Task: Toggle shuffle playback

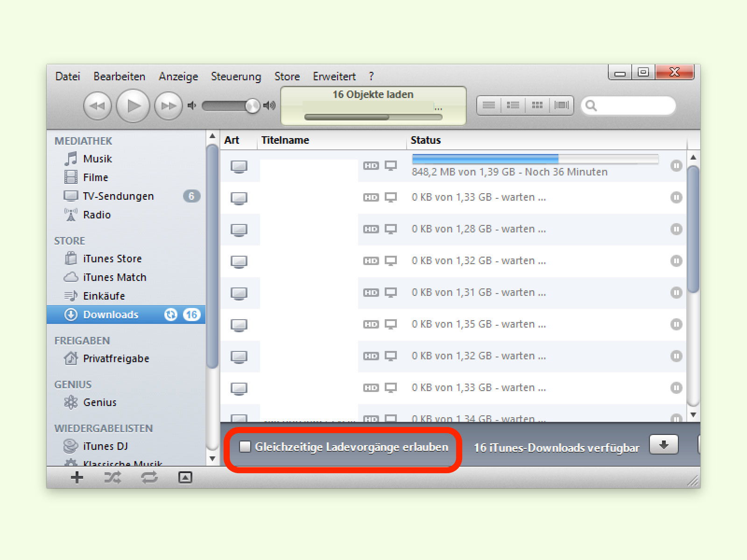Action: 113,477
